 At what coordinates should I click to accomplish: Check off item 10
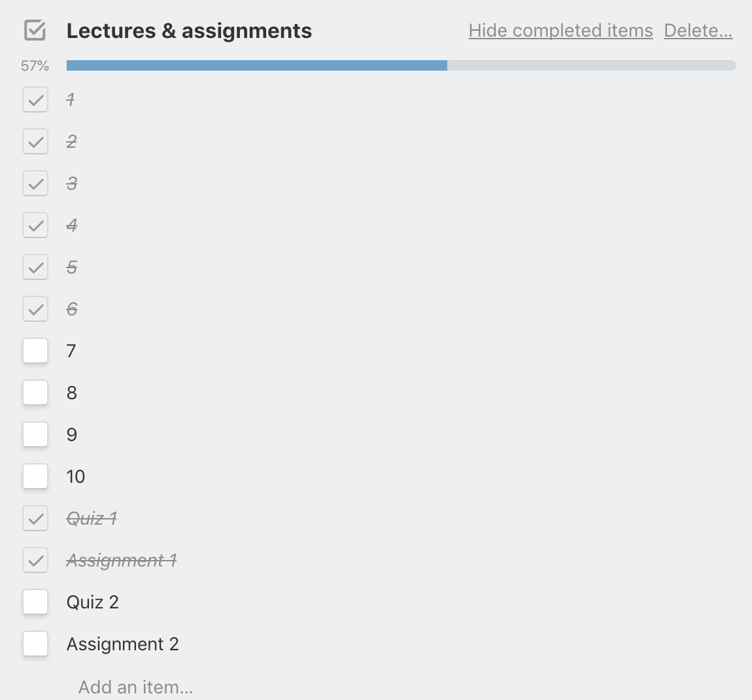point(35,476)
